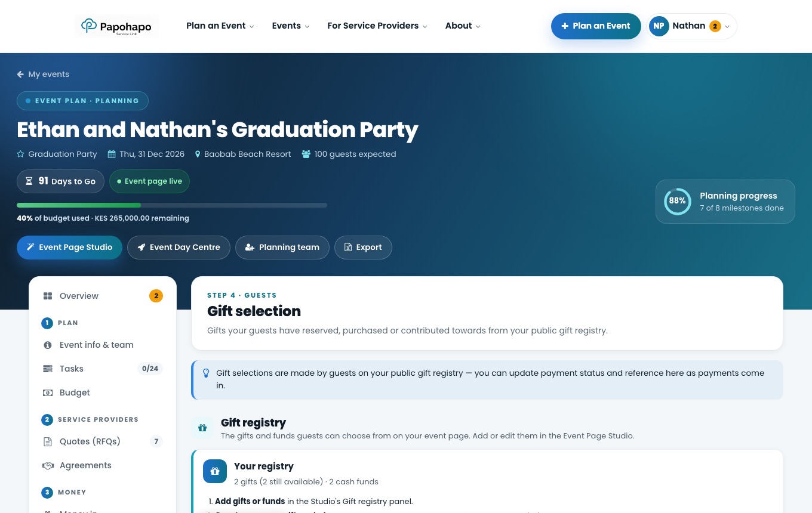Open the Event Day Centre
The image size is (812, 513).
pos(179,248)
